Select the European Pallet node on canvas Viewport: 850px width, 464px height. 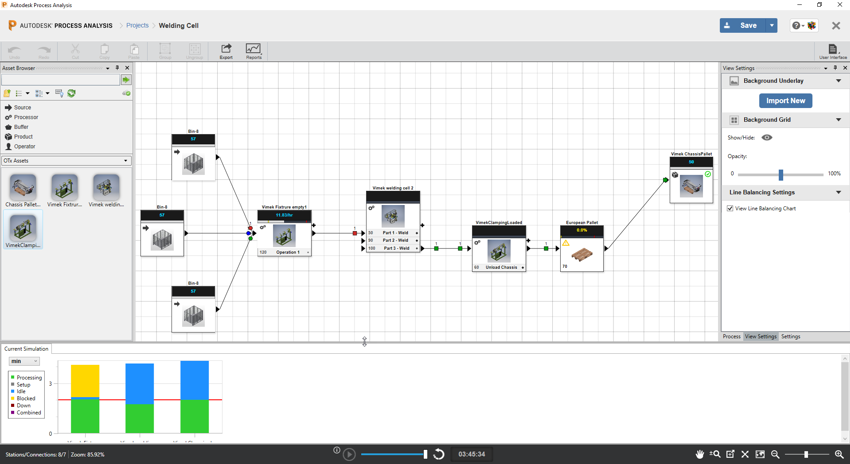[582, 247]
